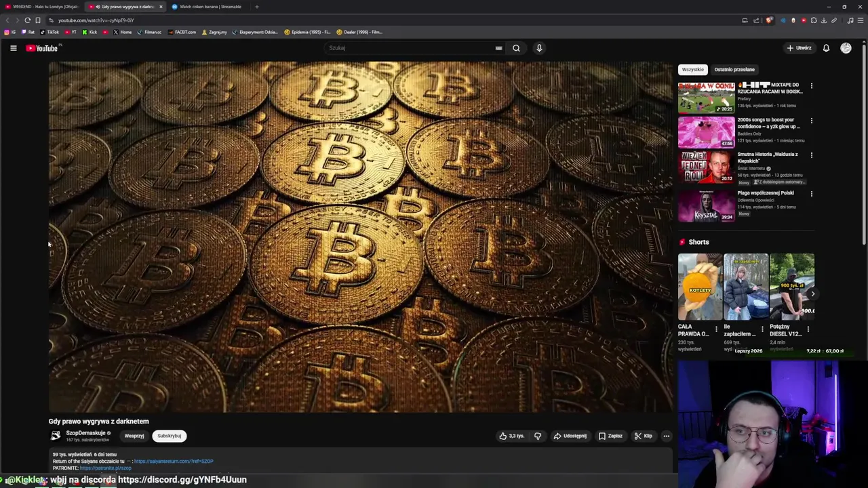868x488 pixels.
Task: Open the 2000s songs playlist thumbnail
Action: (706, 132)
